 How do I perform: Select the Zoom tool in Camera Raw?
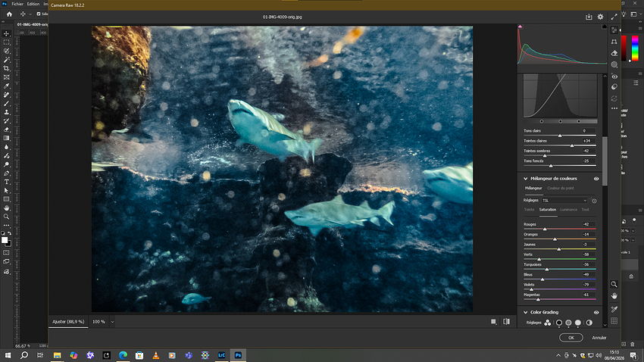click(614, 283)
